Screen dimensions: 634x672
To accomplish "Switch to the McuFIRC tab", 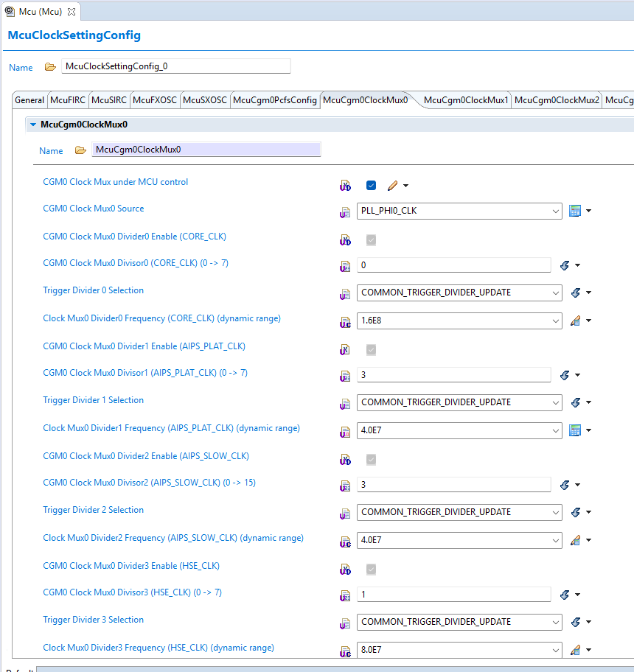I will [x=68, y=100].
